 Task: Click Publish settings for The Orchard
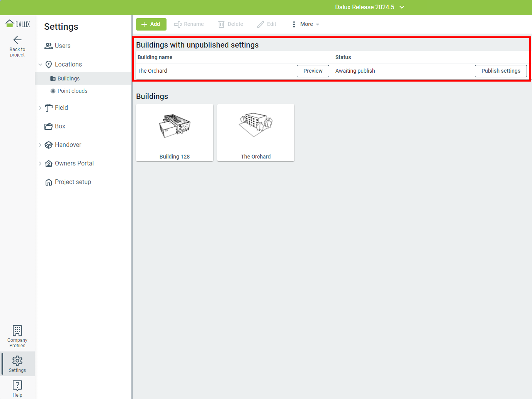[500, 71]
